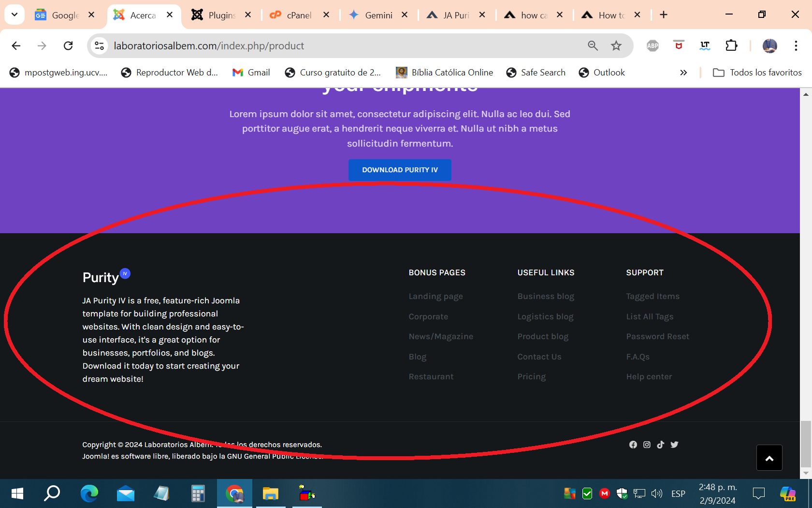Go forward to the next page
The width and height of the screenshot is (812, 508).
pyautogui.click(x=42, y=45)
